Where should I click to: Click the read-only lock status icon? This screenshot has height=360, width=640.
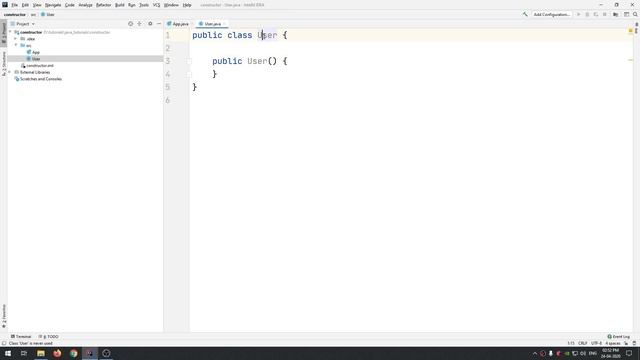626,343
